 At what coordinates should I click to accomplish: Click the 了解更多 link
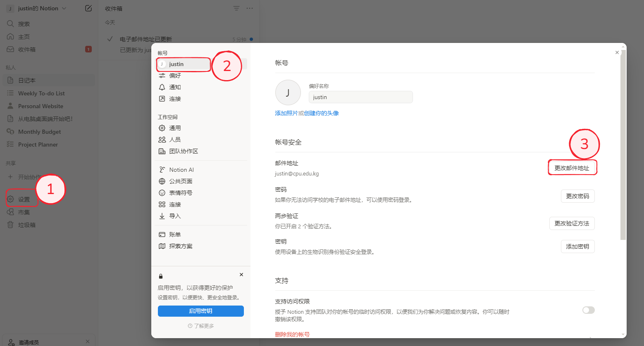[201, 326]
